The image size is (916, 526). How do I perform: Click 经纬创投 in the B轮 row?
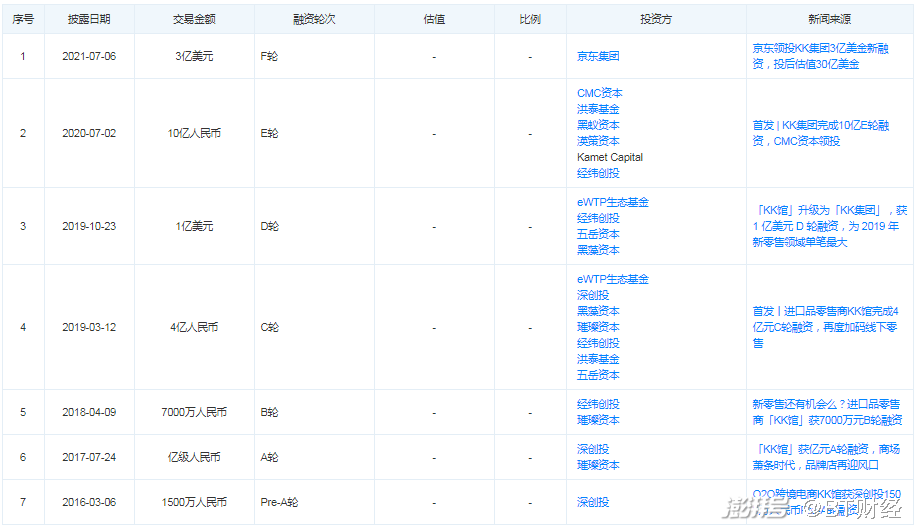[x=598, y=404]
